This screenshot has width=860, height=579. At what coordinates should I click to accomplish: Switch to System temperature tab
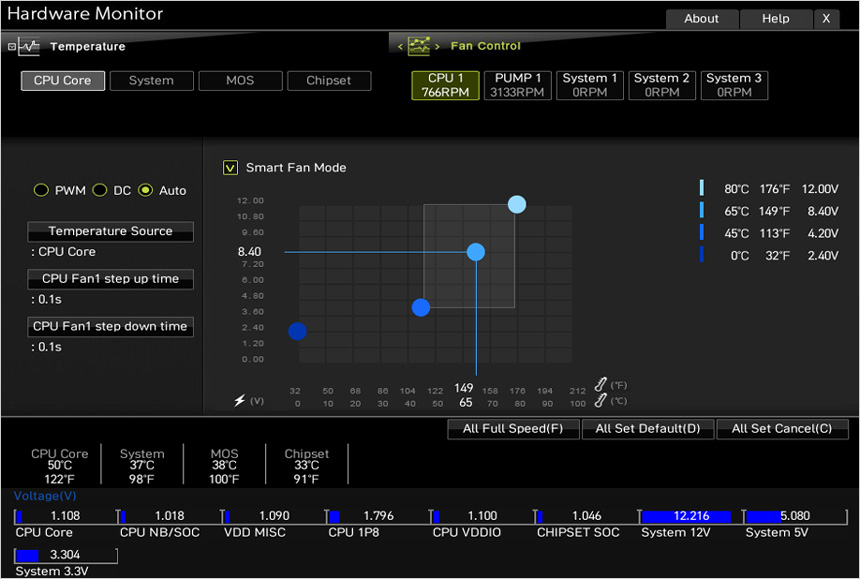(x=151, y=81)
